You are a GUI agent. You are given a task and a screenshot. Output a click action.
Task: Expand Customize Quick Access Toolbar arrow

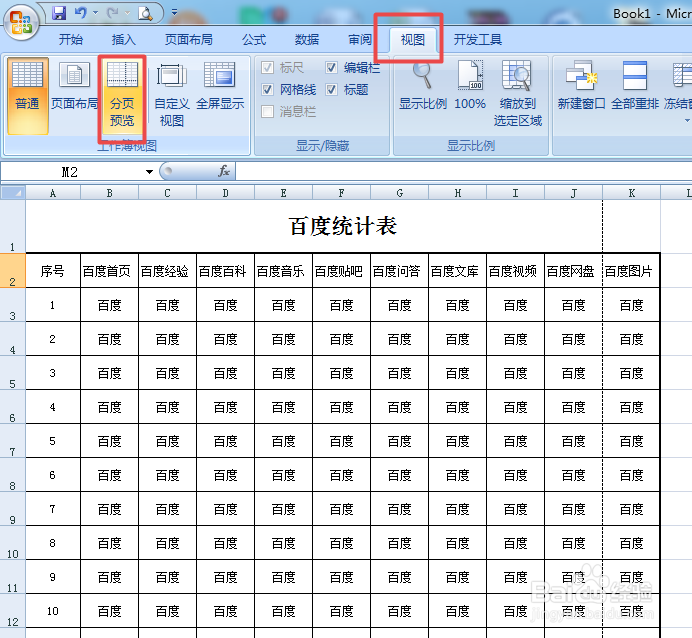tap(174, 12)
